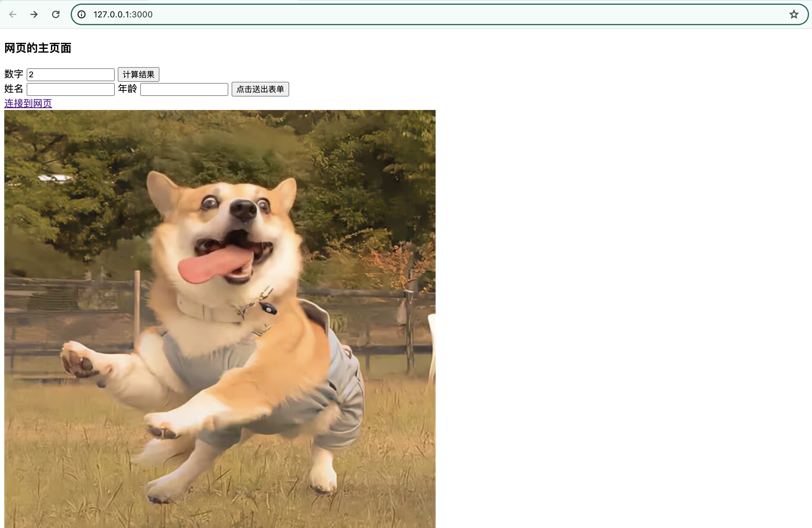The image size is (812, 528).
Task: Open the 连接到网页 link
Action: [28, 103]
